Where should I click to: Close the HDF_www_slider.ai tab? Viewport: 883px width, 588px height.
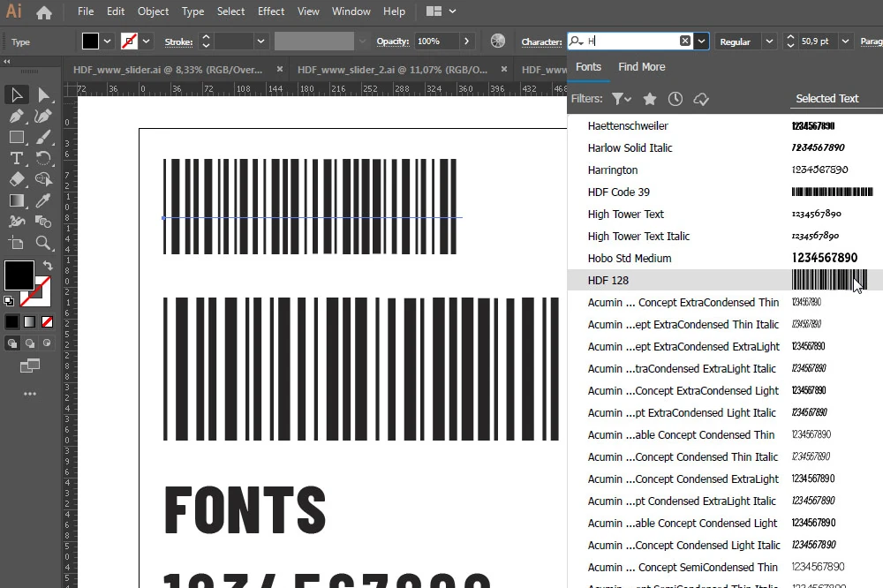point(280,69)
